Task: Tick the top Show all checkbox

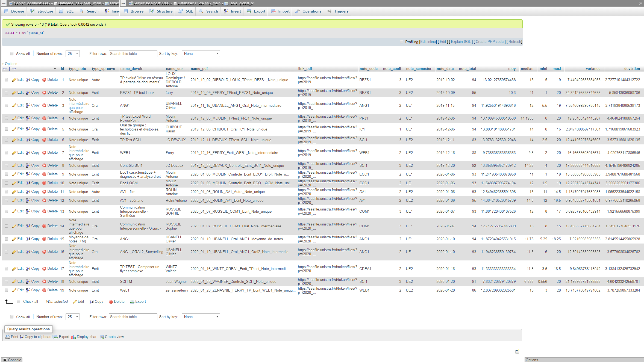Action: pos(12,54)
